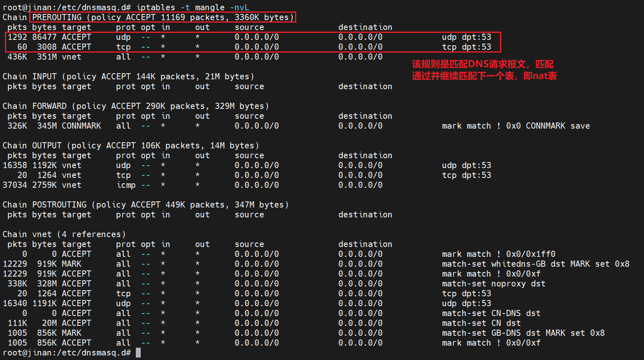
Task: Click the terminal cursor at the bottom prompt
Action: (x=138, y=353)
